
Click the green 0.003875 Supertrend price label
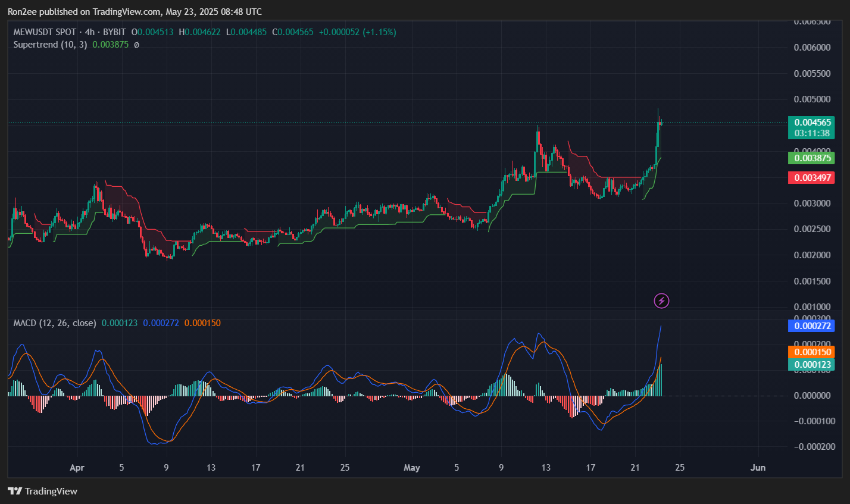tap(811, 158)
